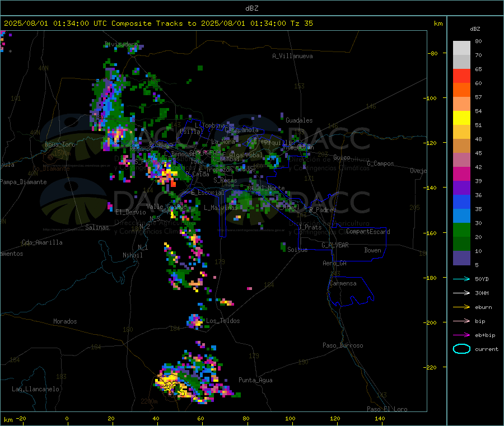This screenshot has width=504, height=426.
Task: Pick the slate 5-10 dBZ swatch
Action: pyautogui.click(x=461, y=258)
